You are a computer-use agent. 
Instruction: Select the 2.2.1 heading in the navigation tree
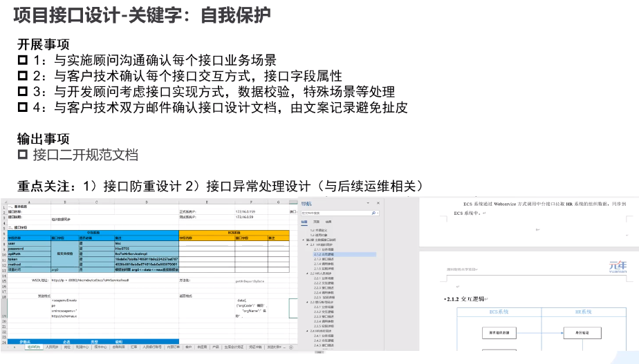tap(324, 278)
